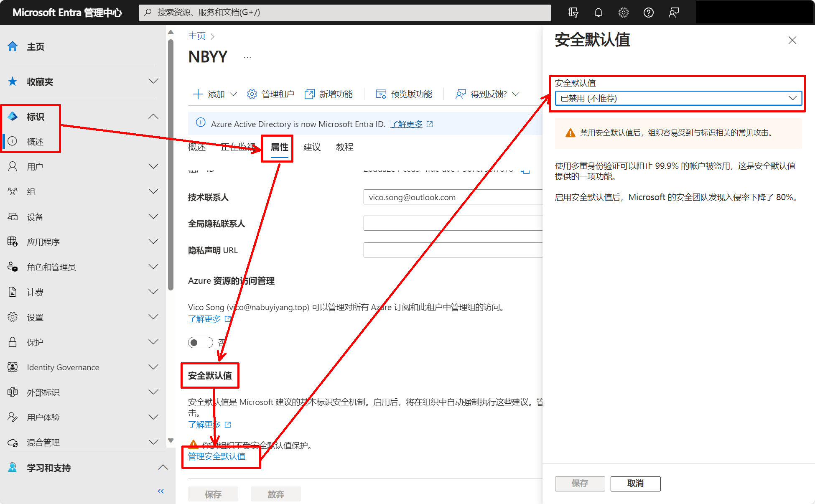Image resolution: width=815 pixels, height=504 pixels.
Task: Click the notifications bell icon
Action: [x=598, y=13]
